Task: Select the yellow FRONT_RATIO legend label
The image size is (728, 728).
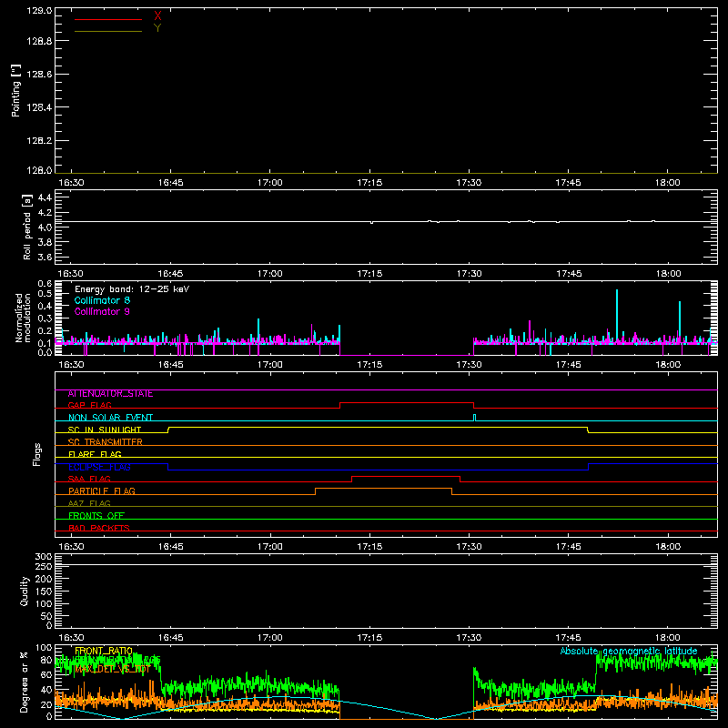Action: pyautogui.click(x=104, y=651)
